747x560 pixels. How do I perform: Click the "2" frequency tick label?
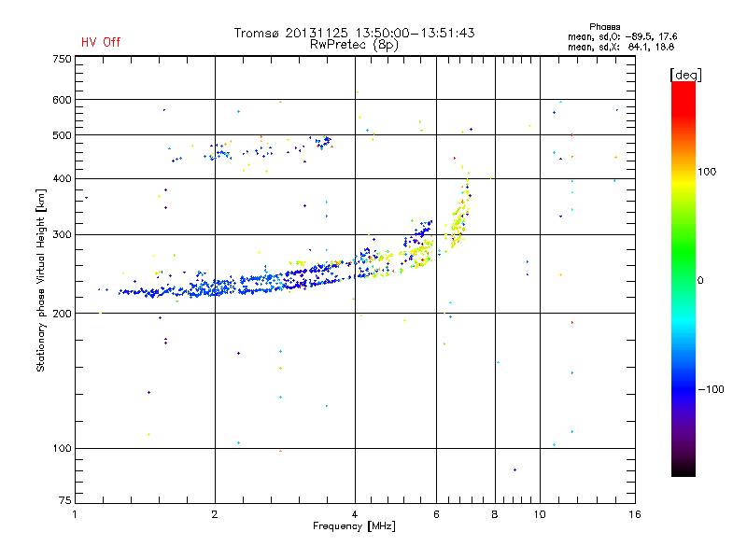pyautogui.click(x=215, y=514)
